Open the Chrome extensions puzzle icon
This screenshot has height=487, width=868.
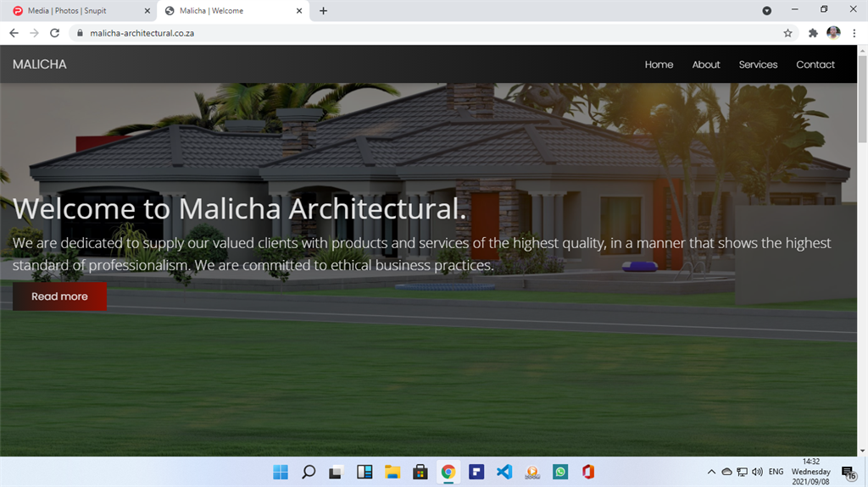(x=813, y=33)
